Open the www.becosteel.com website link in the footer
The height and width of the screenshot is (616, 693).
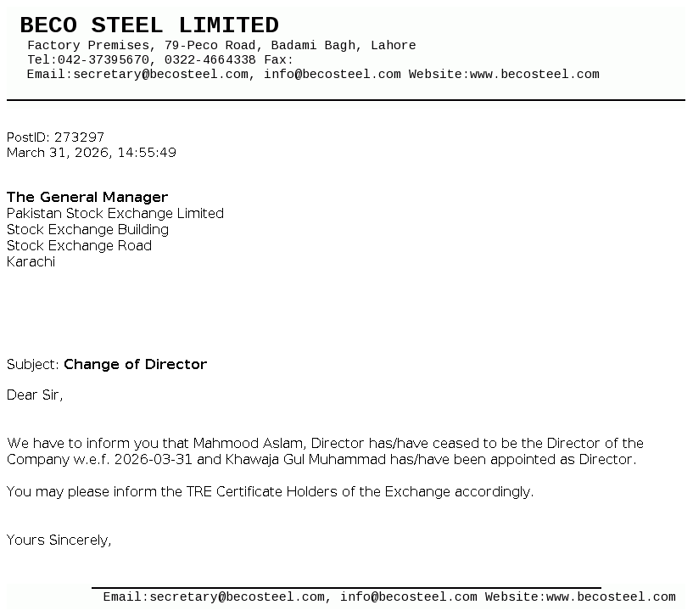coord(611,597)
